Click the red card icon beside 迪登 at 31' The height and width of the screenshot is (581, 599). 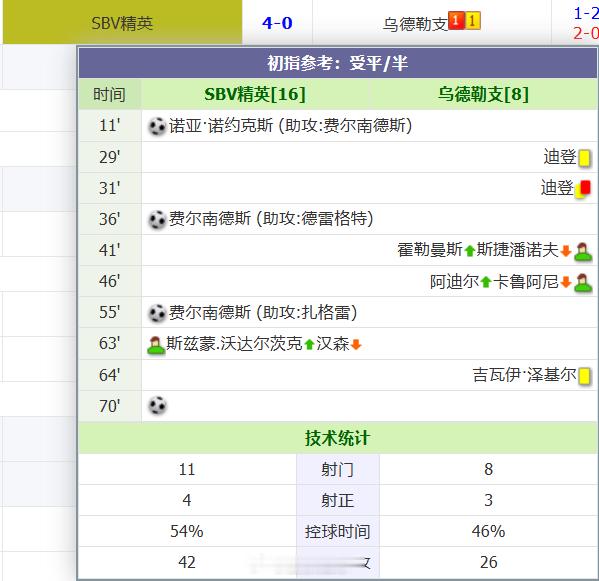pyautogui.click(x=583, y=189)
